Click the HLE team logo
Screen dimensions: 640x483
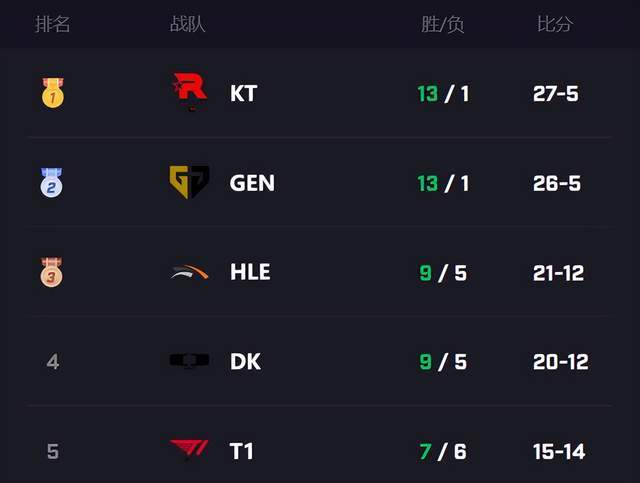189,272
